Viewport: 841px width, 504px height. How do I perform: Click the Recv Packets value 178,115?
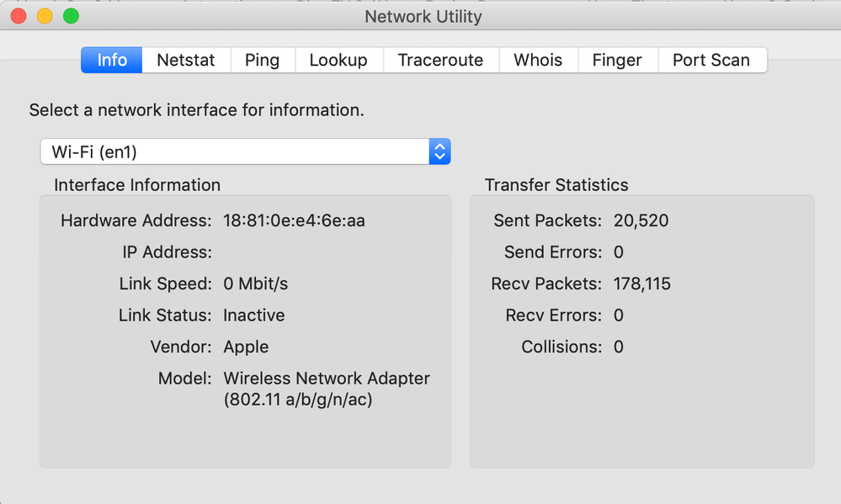(x=642, y=284)
